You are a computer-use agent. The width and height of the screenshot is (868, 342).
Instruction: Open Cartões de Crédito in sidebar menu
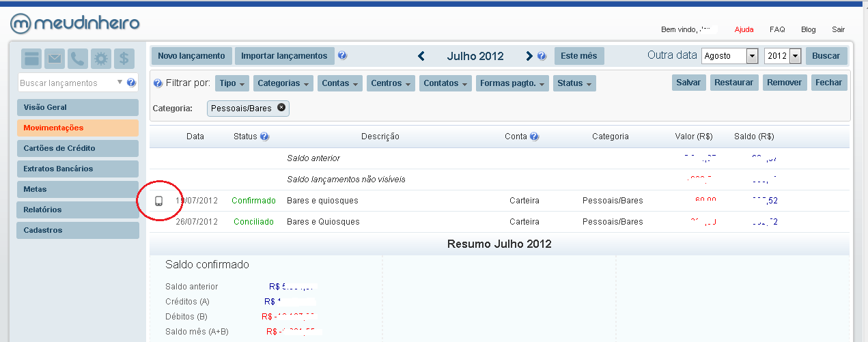click(x=77, y=148)
